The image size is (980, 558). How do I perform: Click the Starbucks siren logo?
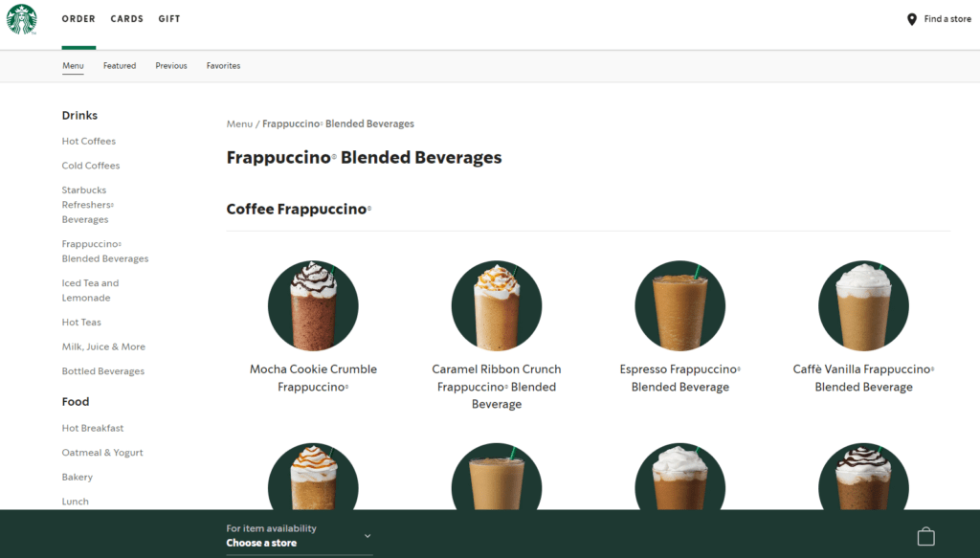point(22,19)
